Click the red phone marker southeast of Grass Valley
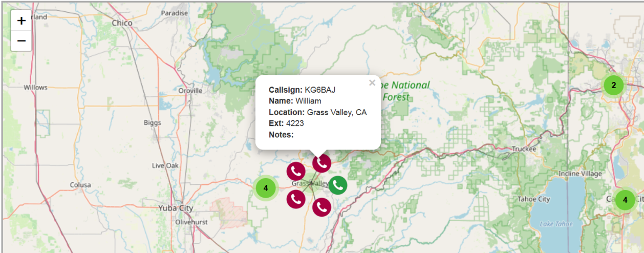The image size is (644, 253). click(x=321, y=207)
